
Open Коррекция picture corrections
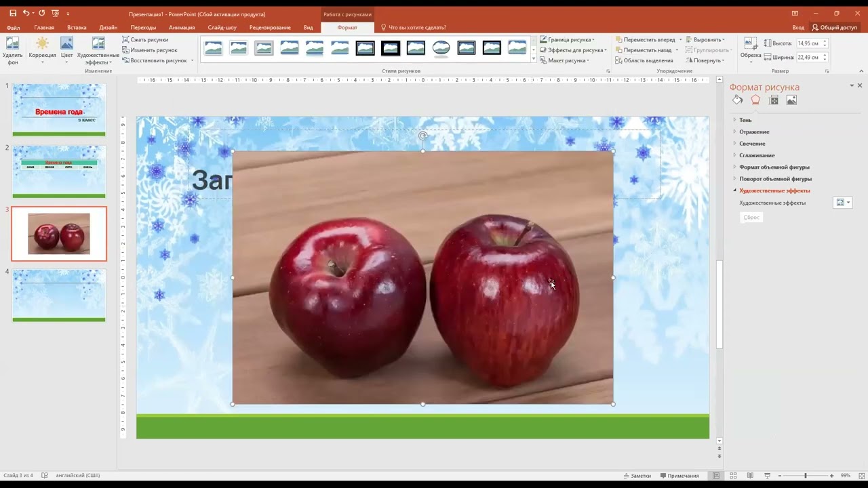click(42, 52)
